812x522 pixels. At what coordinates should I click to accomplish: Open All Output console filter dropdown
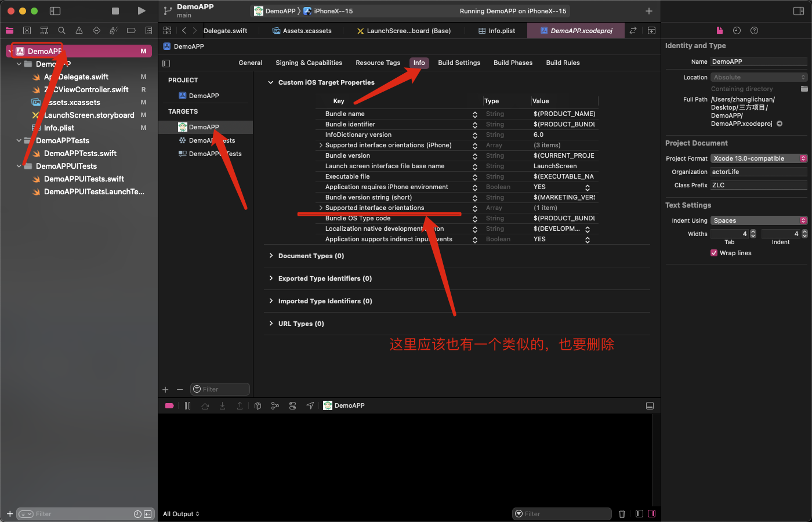click(181, 514)
